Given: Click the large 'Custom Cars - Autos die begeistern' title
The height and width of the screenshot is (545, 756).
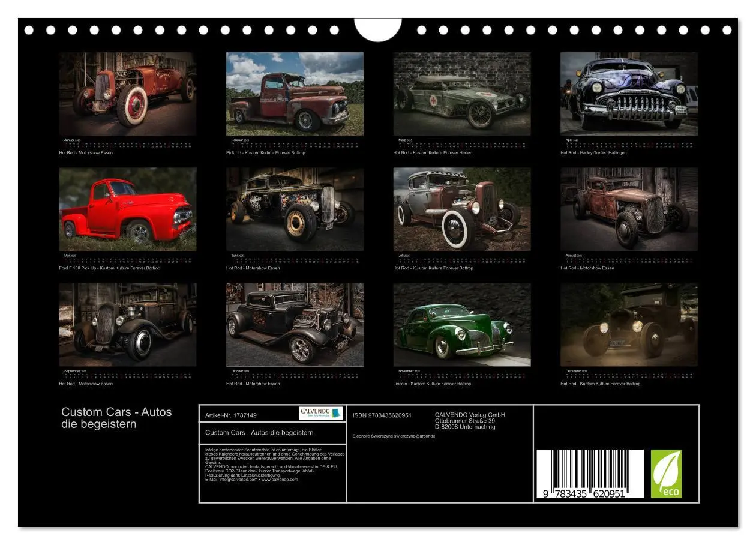Looking at the screenshot, I should pos(116,418).
